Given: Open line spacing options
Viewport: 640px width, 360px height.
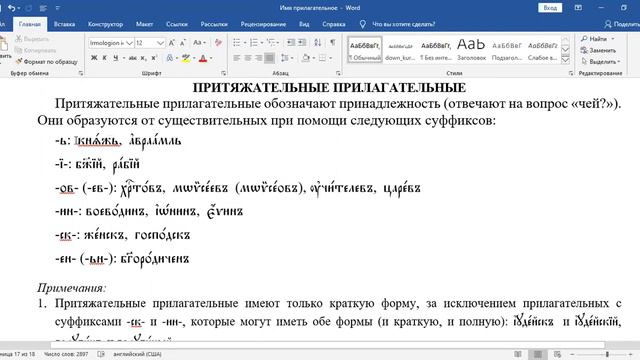Looking at the screenshot, I should (286, 58).
